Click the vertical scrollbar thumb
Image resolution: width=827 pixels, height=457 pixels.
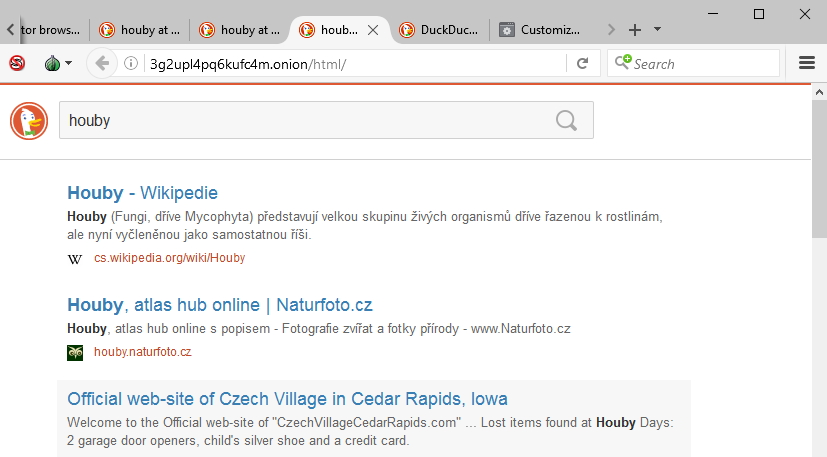819,169
